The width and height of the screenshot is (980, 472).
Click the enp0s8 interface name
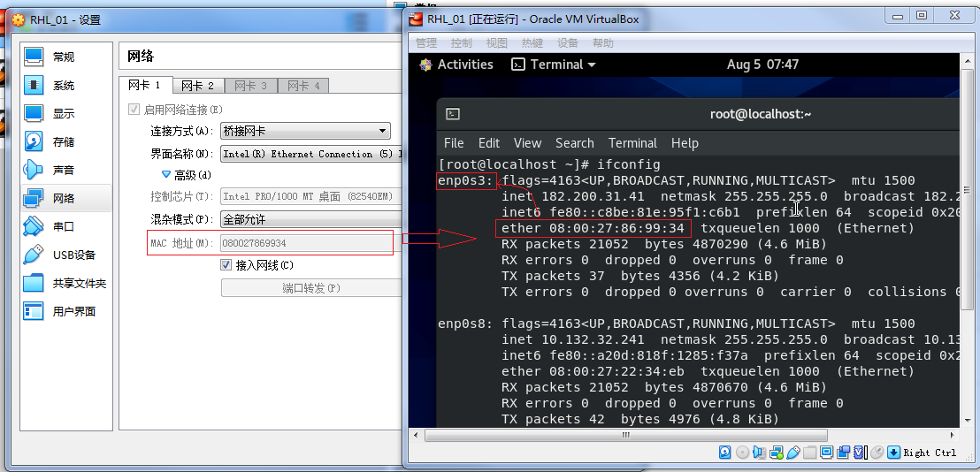click(464, 324)
